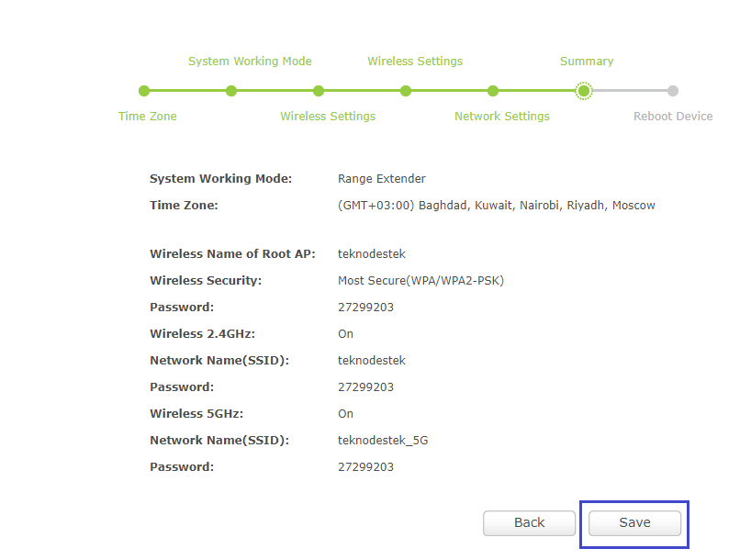Select the 'On' value for Wireless 2.4GHz
The image size is (751, 560).
click(x=346, y=334)
